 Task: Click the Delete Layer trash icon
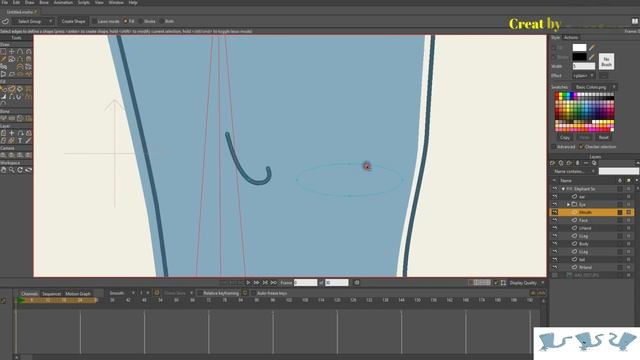click(577, 163)
